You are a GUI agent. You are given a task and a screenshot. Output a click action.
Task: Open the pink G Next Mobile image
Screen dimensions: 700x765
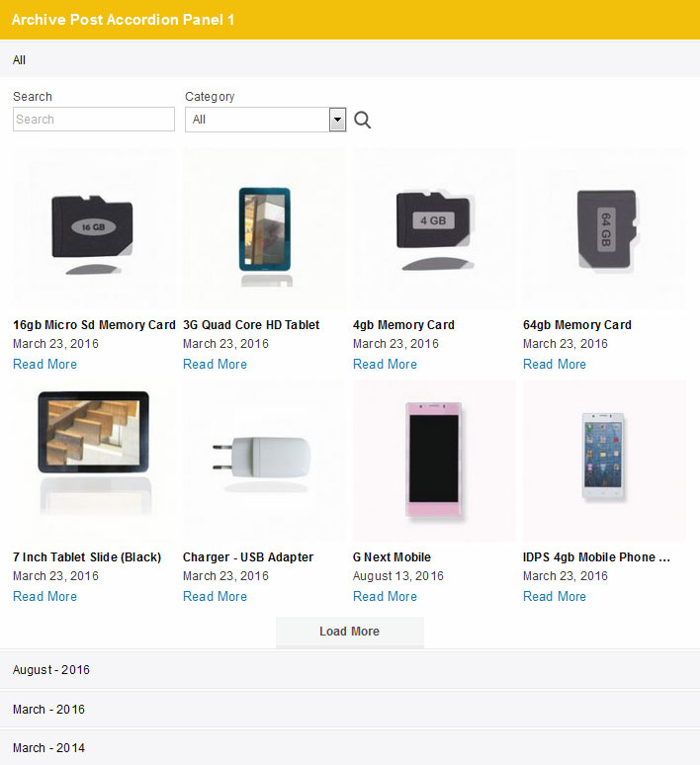pyautogui.click(x=434, y=461)
